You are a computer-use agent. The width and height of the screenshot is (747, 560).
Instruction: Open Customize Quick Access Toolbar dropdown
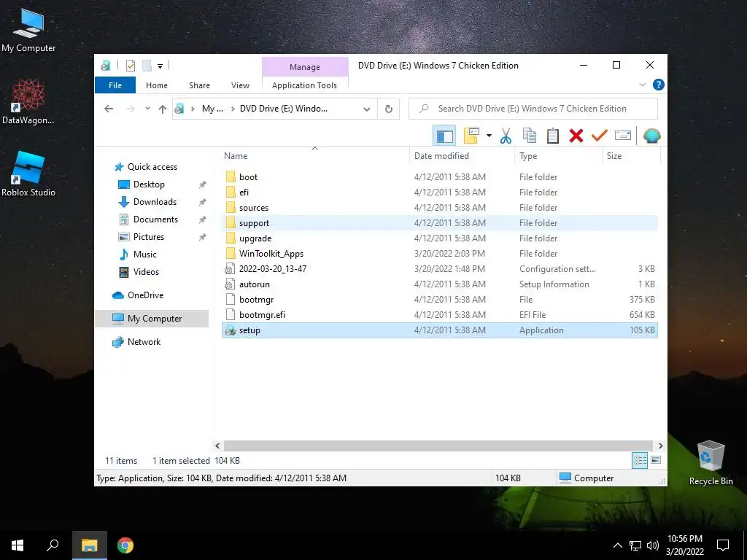click(x=160, y=66)
